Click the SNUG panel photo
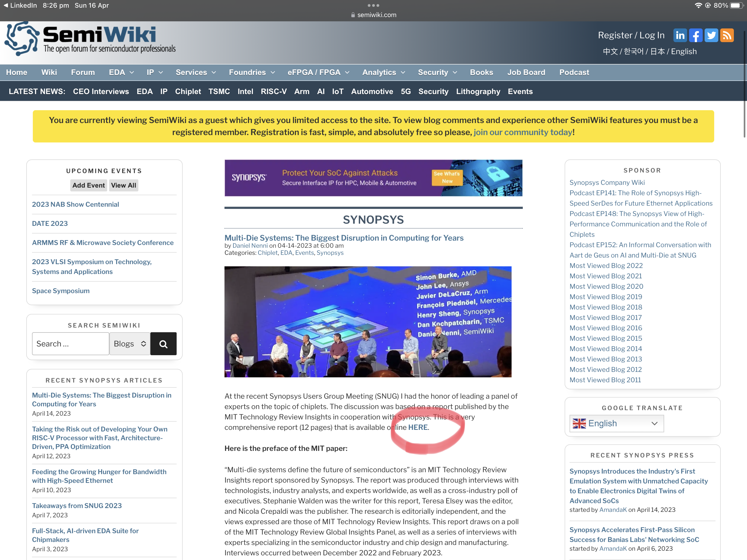Screen dimensions: 747x560 click(x=368, y=322)
